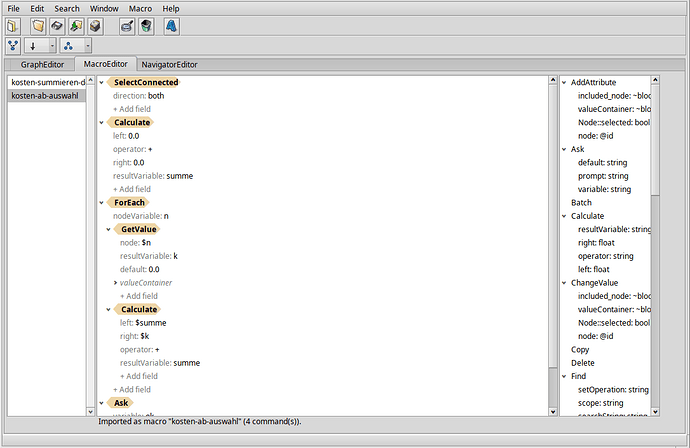The height and width of the screenshot is (448, 690).
Task: Click the floppy disk save icon
Action: 57,26
